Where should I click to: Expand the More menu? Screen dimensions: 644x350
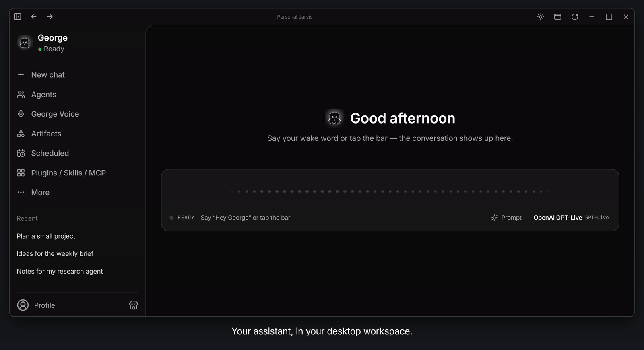coord(33,193)
